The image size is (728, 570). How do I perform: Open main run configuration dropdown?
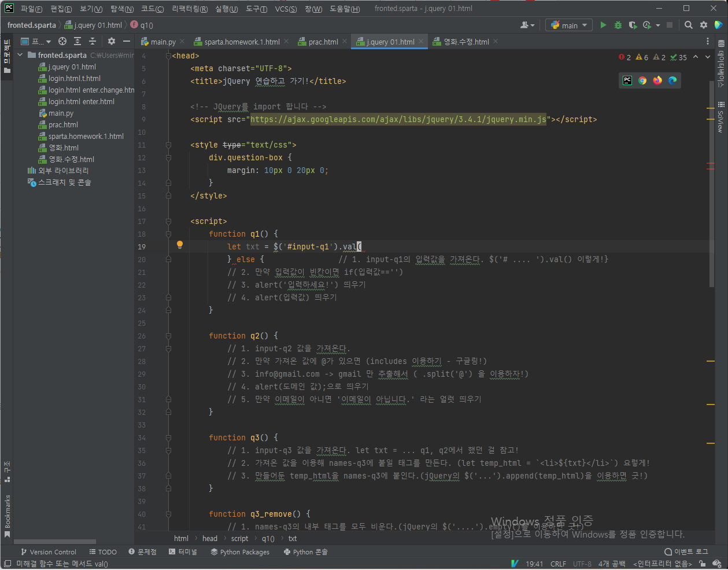pos(569,25)
